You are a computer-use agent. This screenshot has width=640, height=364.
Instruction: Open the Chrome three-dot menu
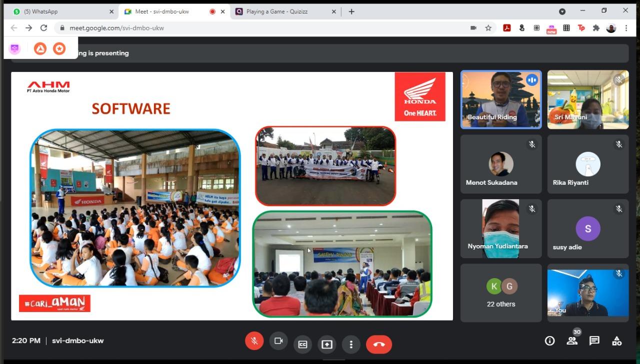point(626,28)
